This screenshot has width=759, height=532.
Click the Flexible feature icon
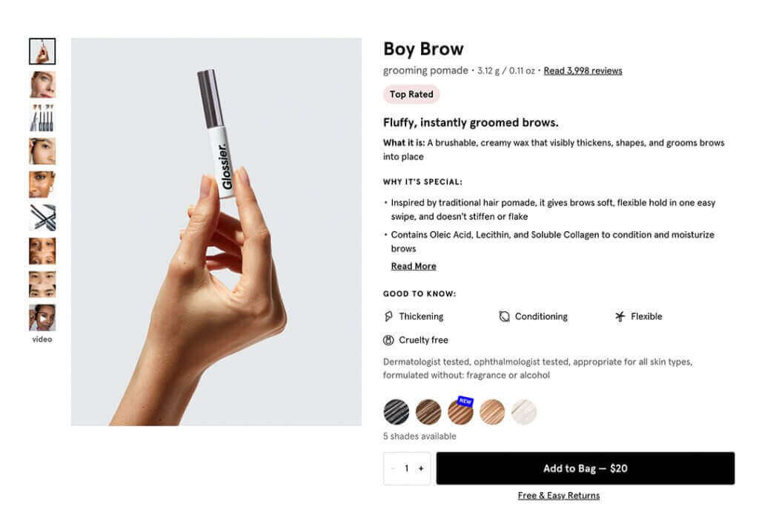[620, 316]
